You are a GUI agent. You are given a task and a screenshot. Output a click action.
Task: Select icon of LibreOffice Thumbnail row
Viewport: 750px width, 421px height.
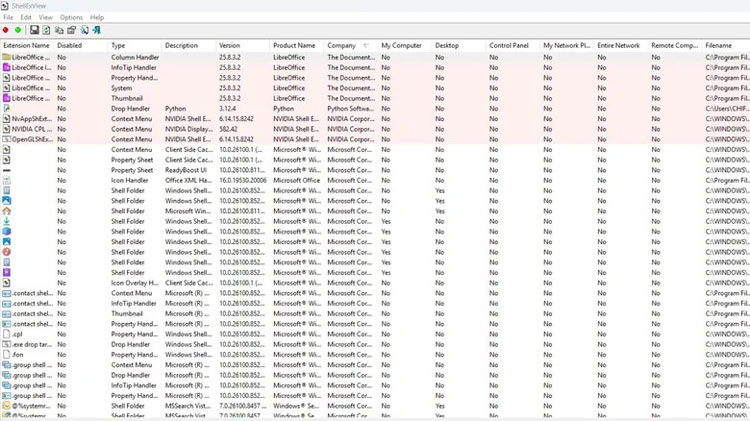(6, 98)
